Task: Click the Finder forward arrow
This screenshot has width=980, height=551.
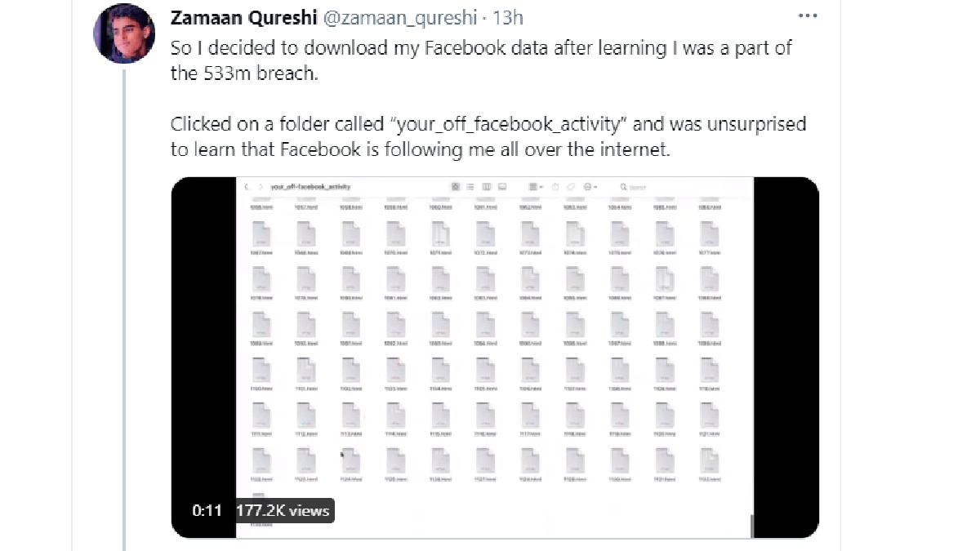Action: pyautogui.click(x=261, y=187)
